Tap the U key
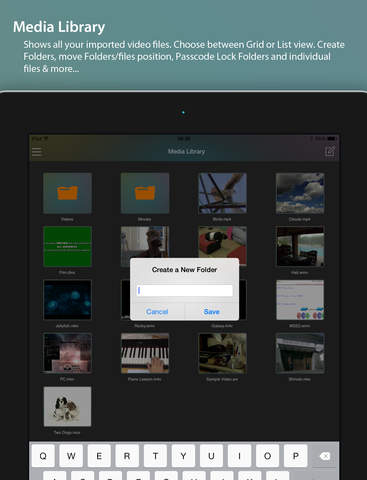Screen dimensions: 367x480 click(x=211, y=456)
